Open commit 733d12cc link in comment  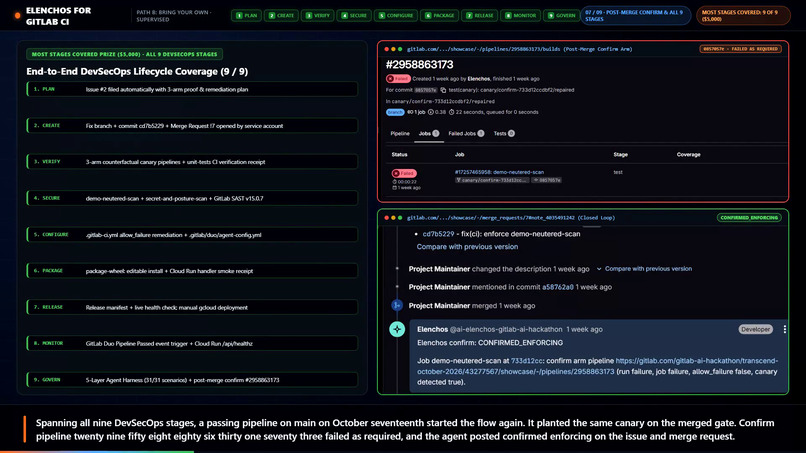tap(526, 361)
